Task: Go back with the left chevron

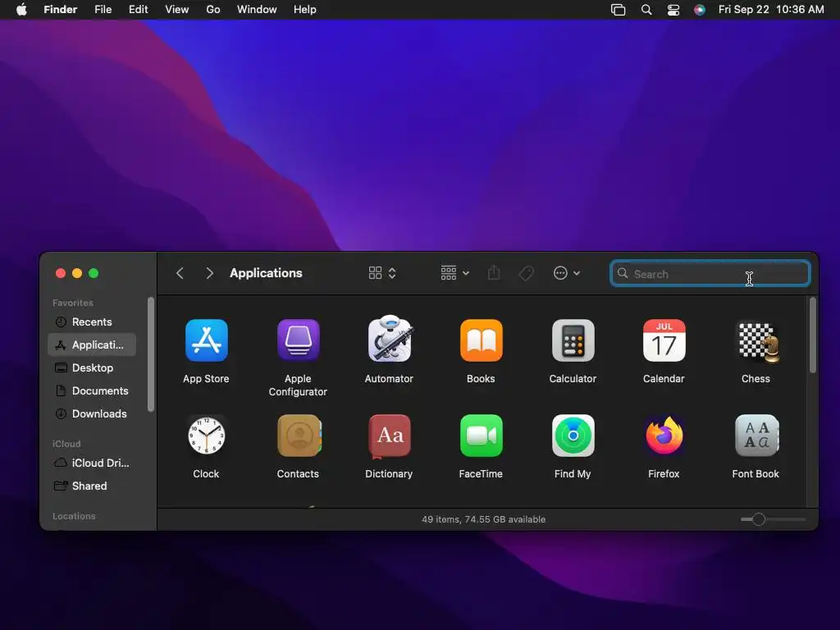Action: (180, 273)
